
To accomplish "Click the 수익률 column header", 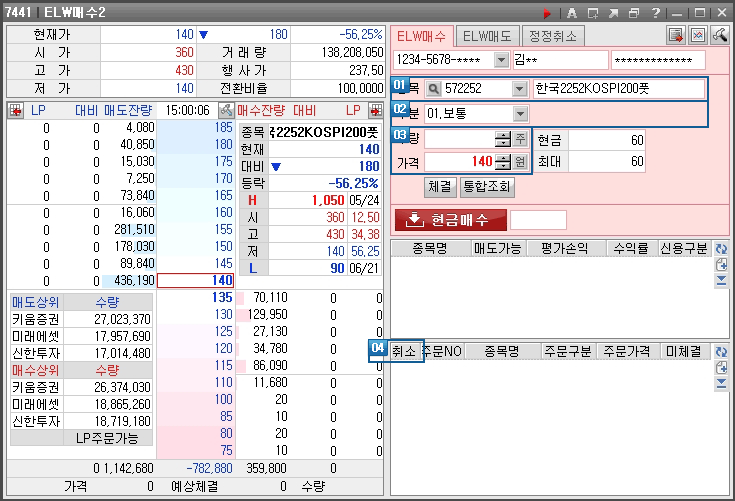I will click(x=631, y=248).
